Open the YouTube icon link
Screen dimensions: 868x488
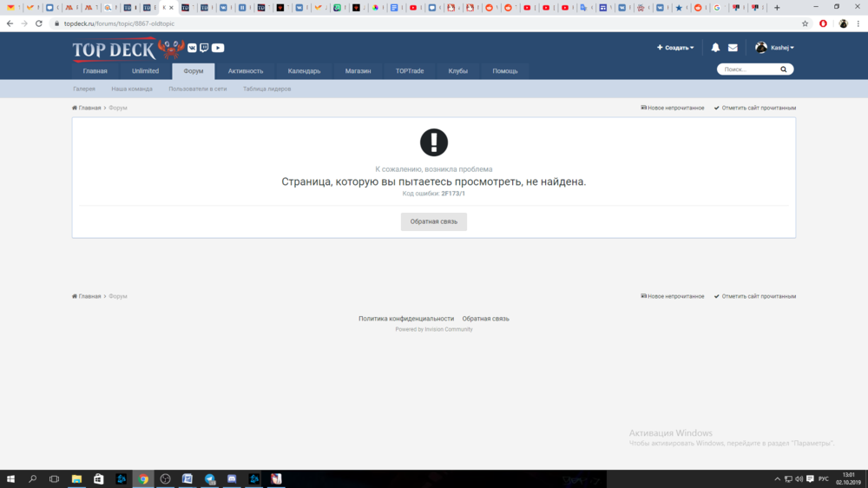pyautogui.click(x=218, y=48)
